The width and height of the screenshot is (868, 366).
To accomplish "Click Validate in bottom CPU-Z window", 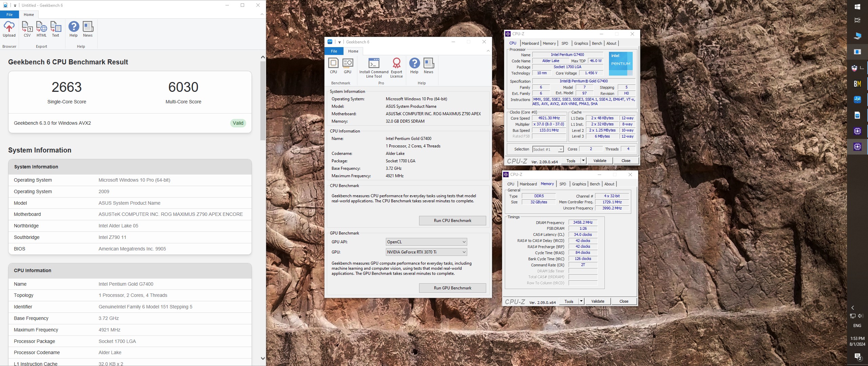I will point(598,301).
